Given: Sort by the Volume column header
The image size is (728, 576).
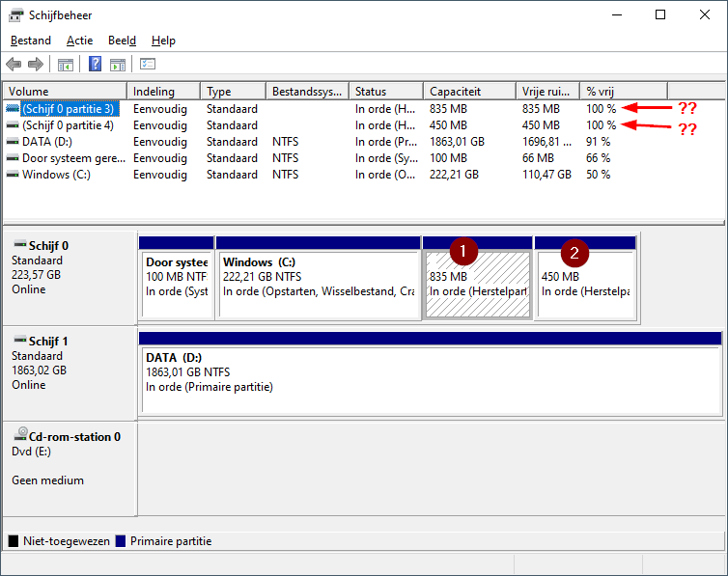Looking at the screenshot, I should pos(65,92).
